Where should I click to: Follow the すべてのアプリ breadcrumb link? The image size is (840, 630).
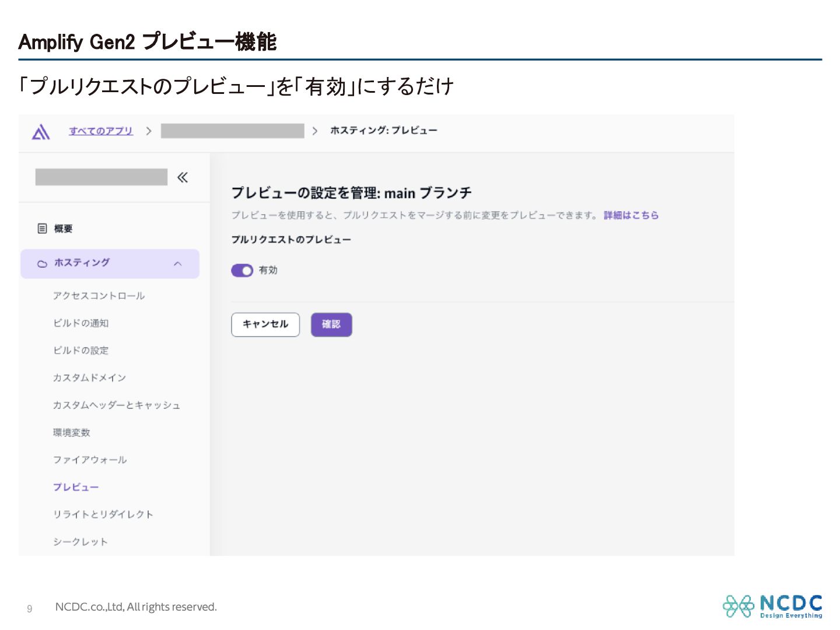point(101,131)
